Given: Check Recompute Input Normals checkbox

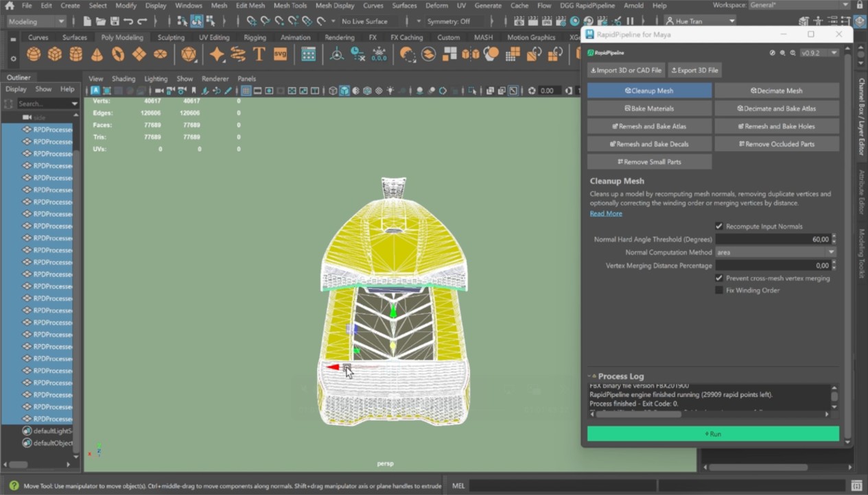Looking at the screenshot, I should coord(719,226).
